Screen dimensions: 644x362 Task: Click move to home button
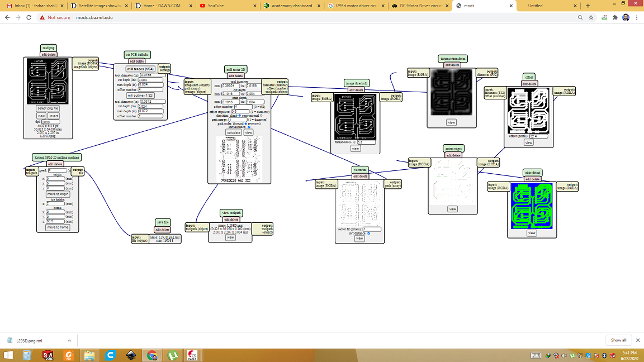(x=58, y=227)
